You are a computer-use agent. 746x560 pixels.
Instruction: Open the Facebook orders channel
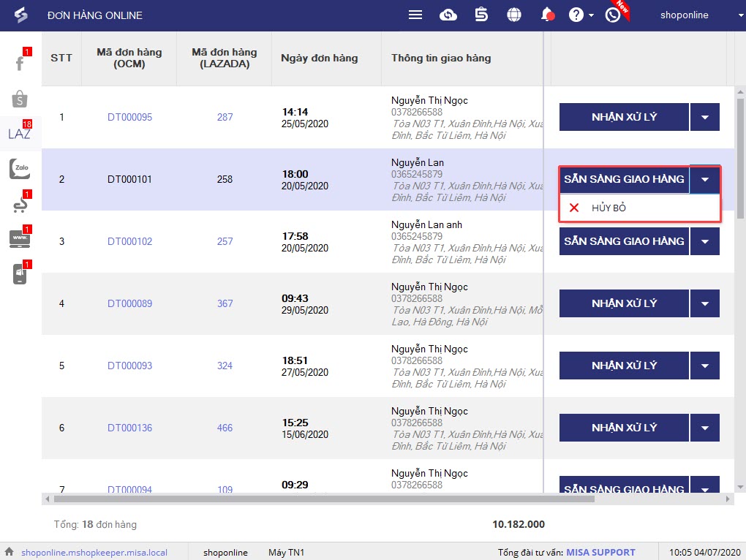click(x=20, y=63)
